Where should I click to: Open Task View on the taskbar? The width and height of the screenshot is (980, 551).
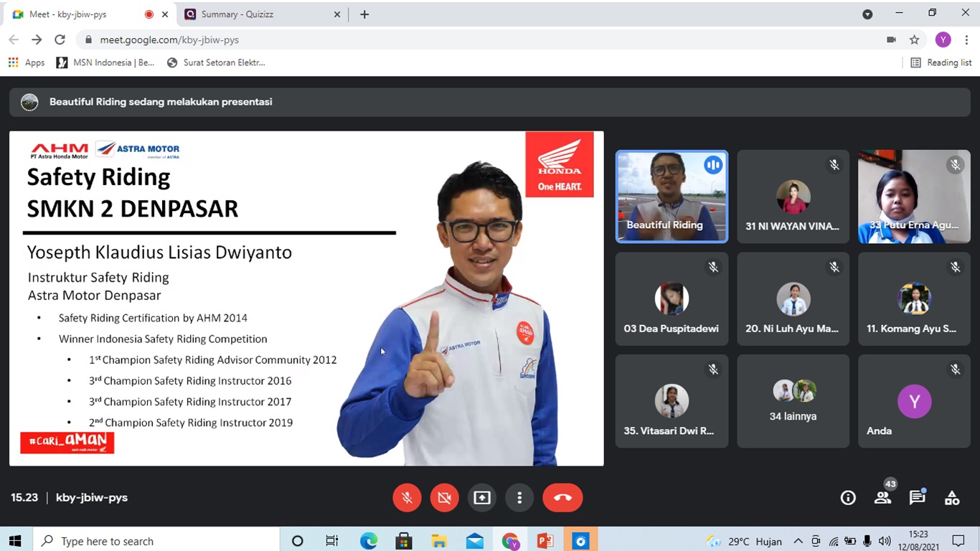click(x=331, y=541)
